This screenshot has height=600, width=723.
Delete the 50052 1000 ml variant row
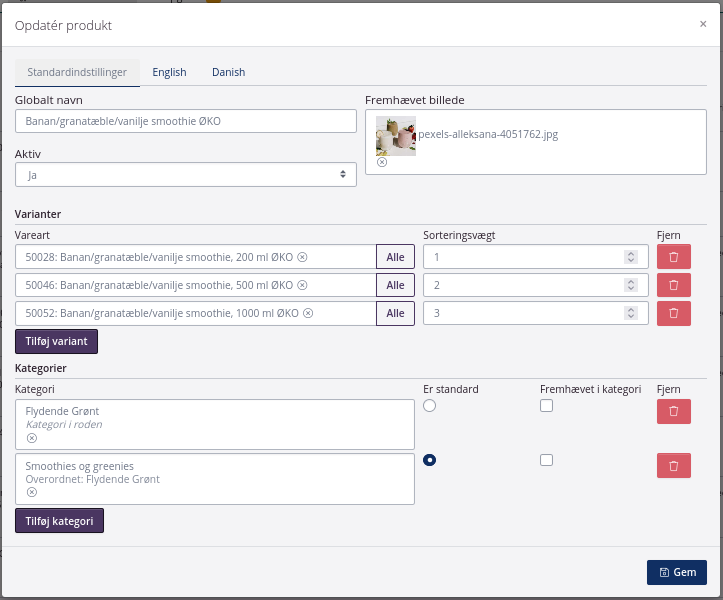point(673,313)
